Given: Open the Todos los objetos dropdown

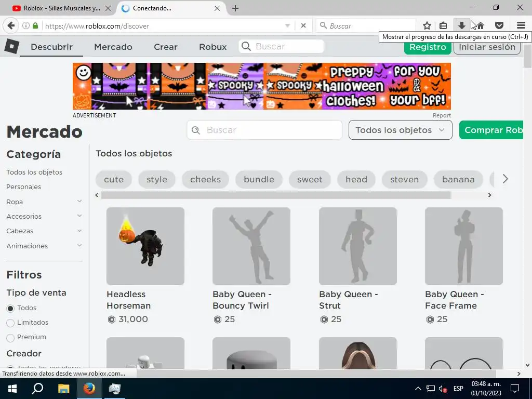Looking at the screenshot, I should pyautogui.click(x=401, y=130).
